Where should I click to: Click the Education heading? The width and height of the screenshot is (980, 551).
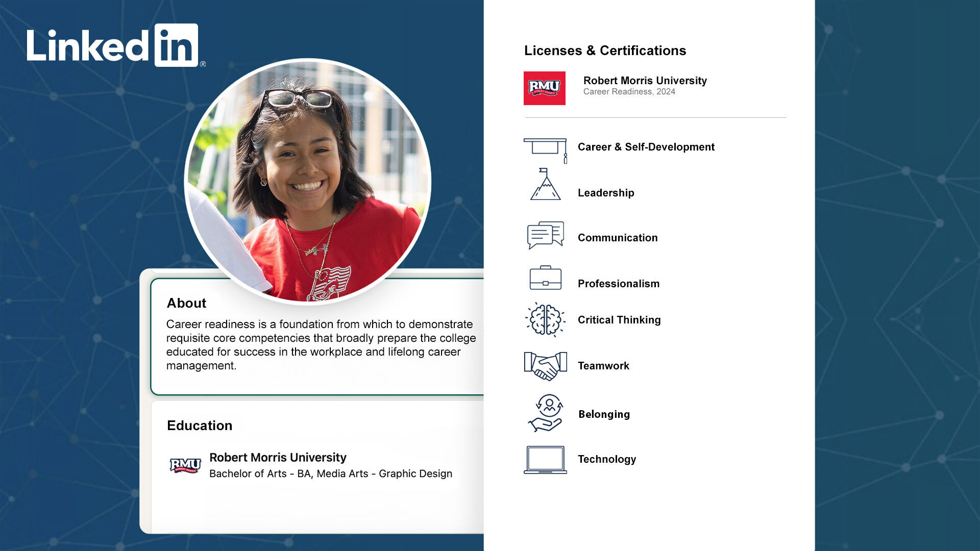tap(200, 425)
